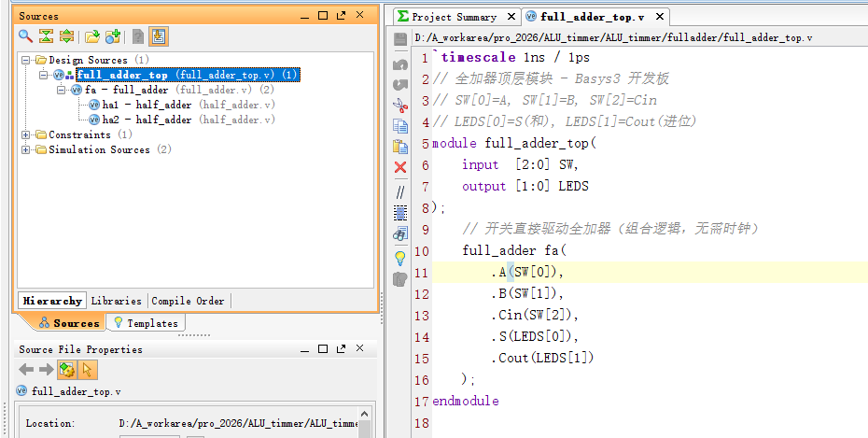Screen dimensions: 868x438
Task: Click 'endmodule' on line 17
Action: coord(466,401)
